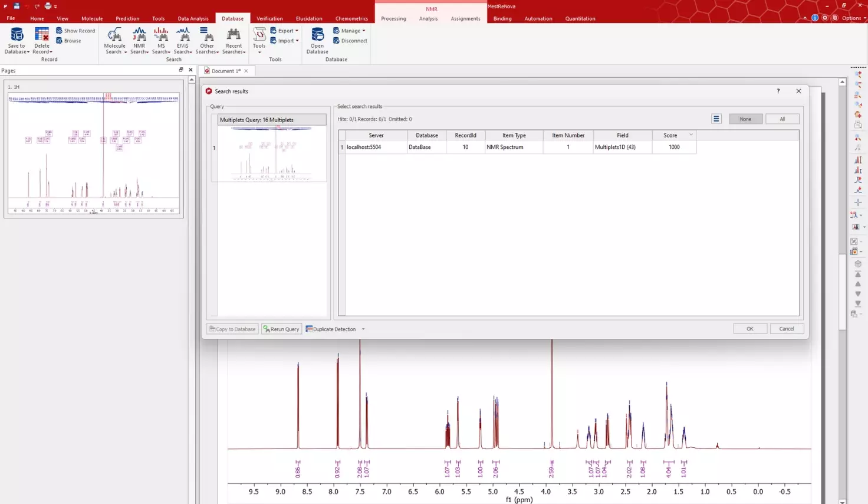
Task: Click the Open Database icon
Action: click(317, 35)
